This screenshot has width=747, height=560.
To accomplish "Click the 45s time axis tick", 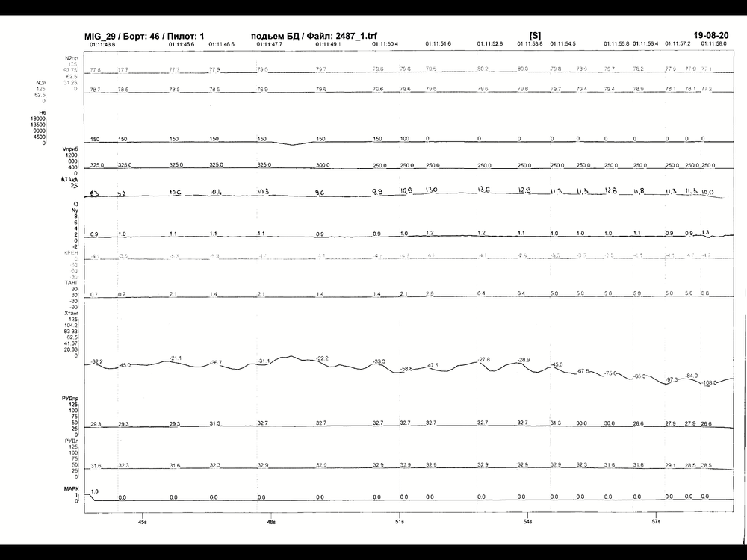I will click(x=142, y=522).
